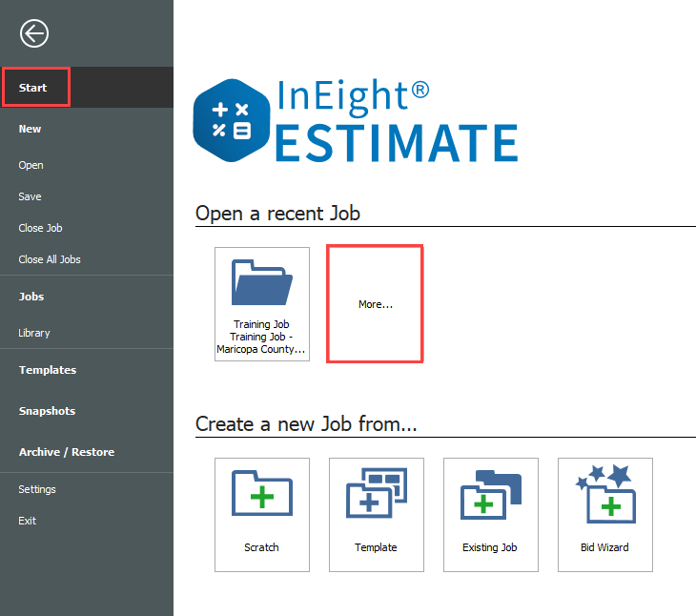Viewport: 696px width, 616px height.
Task: Open Library from the sidebar
Action: [x=34, y=333]
